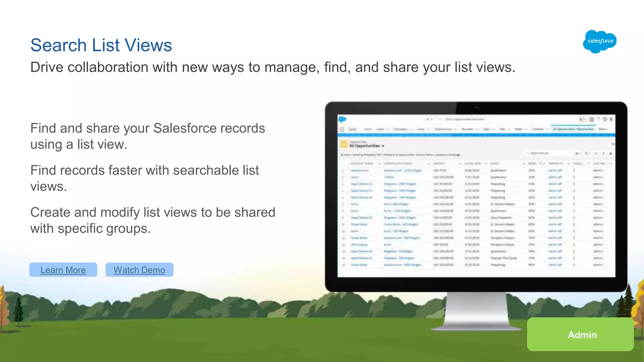Click the Search this list field
The height and width of the screenshot is (362, 644).
point(549,153)
